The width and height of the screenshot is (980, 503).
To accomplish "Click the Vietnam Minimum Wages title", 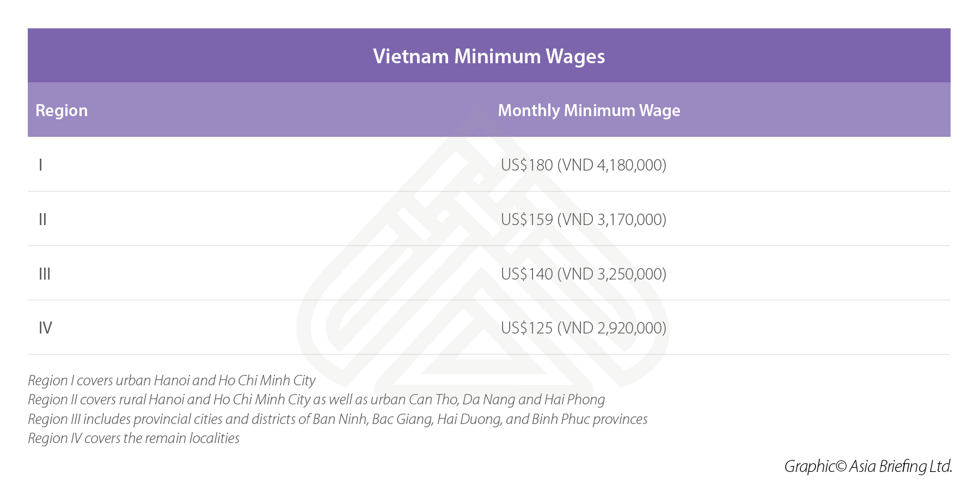I will tap(488, 56).
